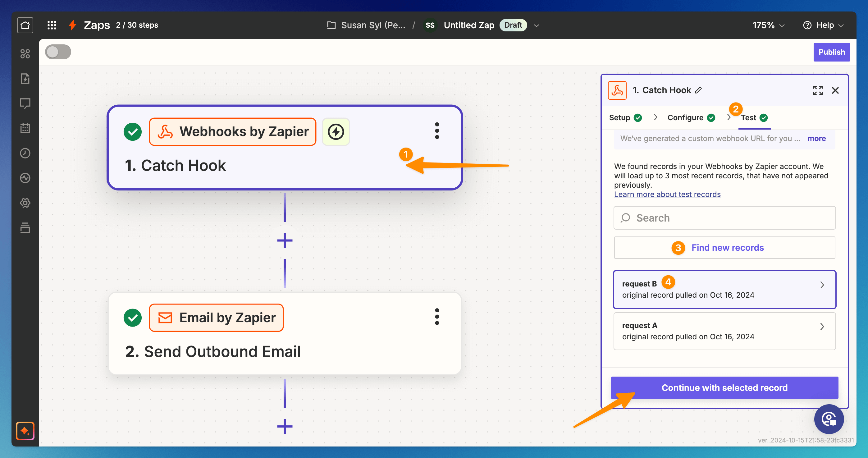This screenshot has width=868, height=458.
Task: Click the instant trigger lightning badge
Action: click(x=336, y=132)
